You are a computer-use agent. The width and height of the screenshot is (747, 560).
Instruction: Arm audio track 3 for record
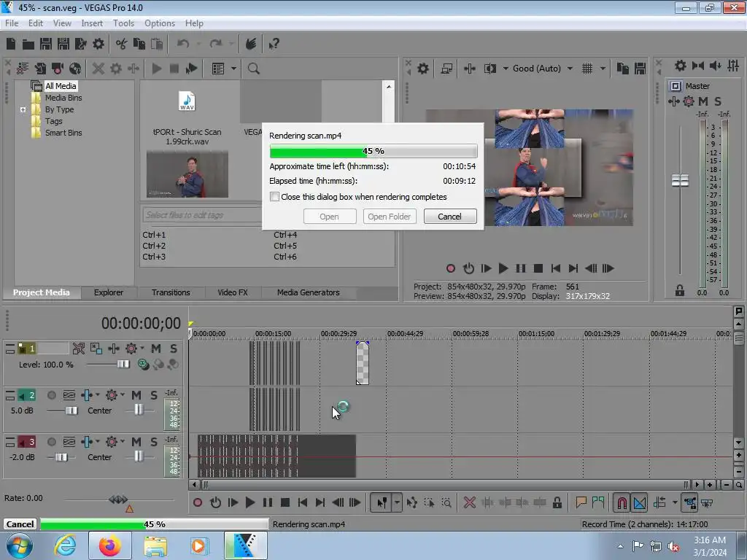pyautogui.click(x=52, y=442)
